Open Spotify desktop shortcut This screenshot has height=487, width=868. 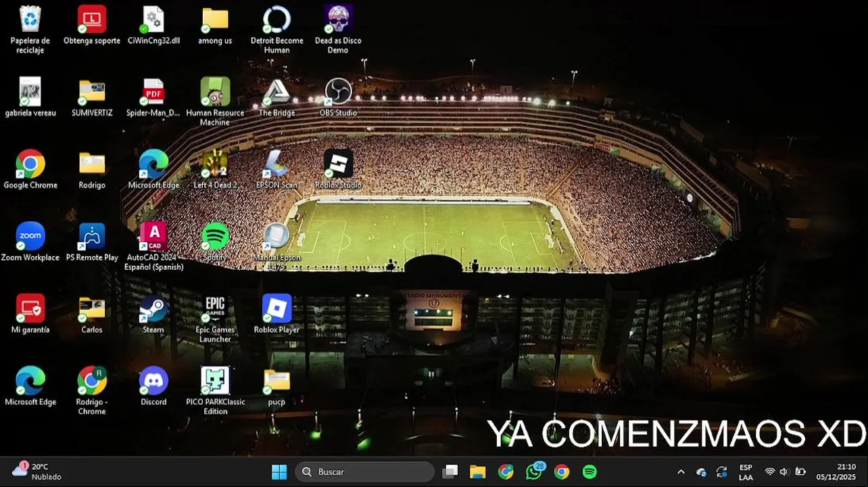[215, 242]
